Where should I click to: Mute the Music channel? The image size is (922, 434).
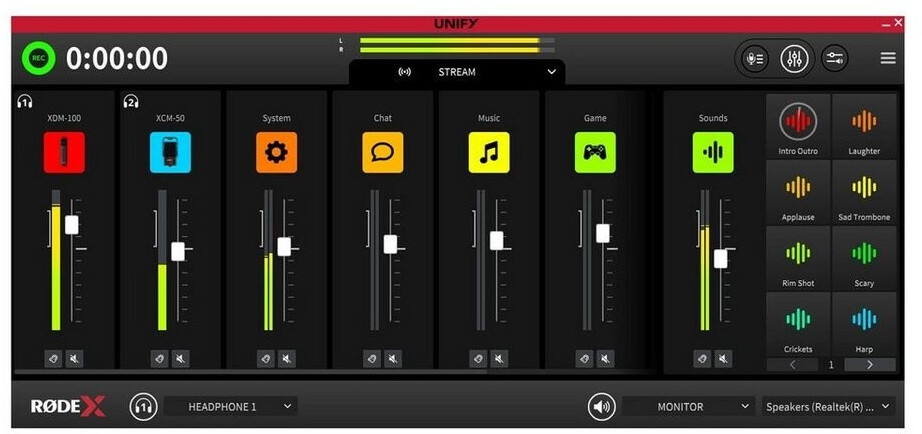coord(499,358)
